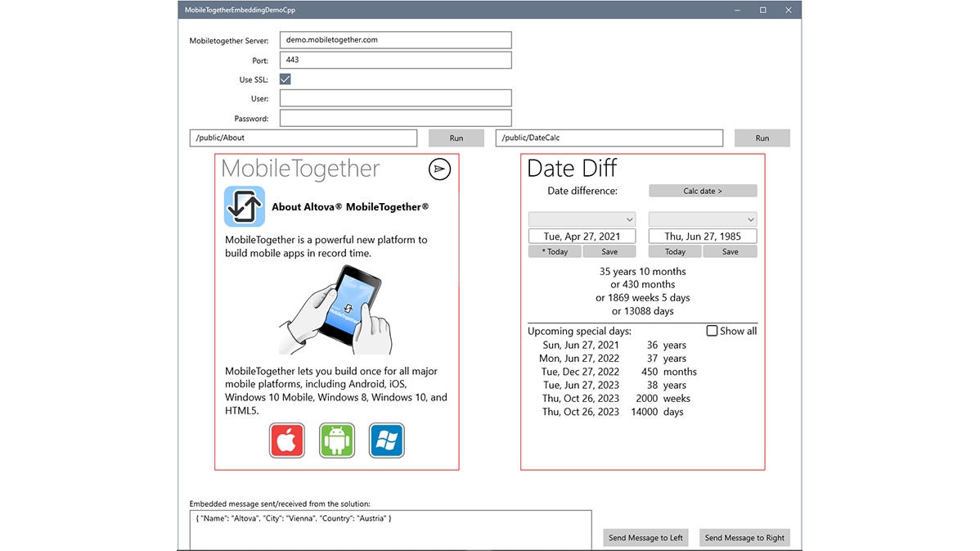Run the /public/About solution
The width and height of the screenshot is (980, 551).
point(456,138)
